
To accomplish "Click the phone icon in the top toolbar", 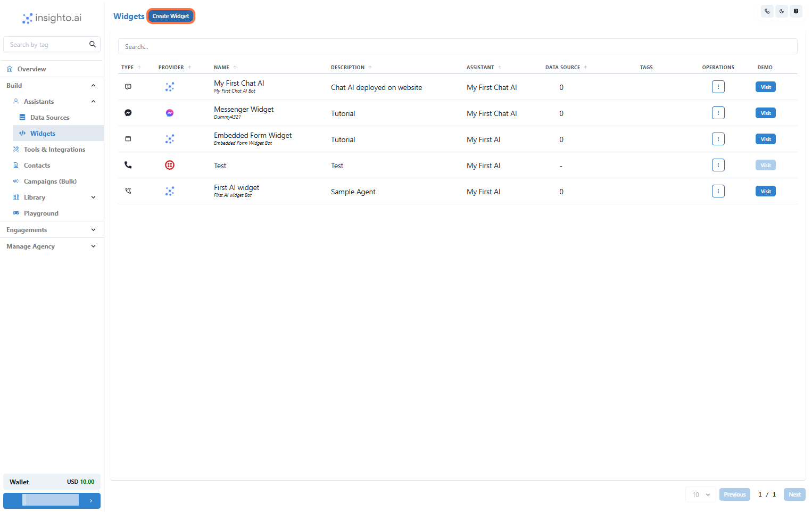I will coord(767,11).
